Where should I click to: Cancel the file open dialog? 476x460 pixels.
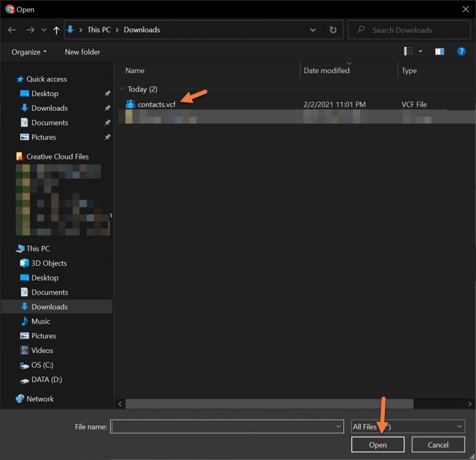coord(438,445)
